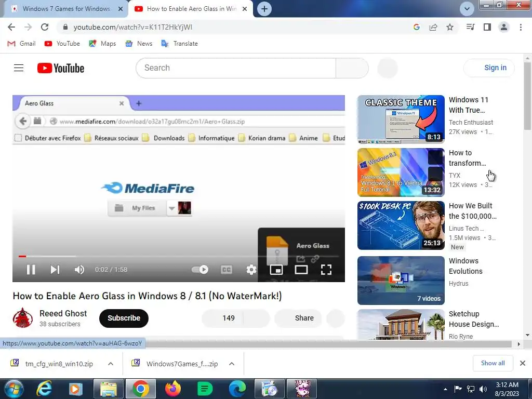
Task: Toggle Chrome side panel
Action: point(487,27)
